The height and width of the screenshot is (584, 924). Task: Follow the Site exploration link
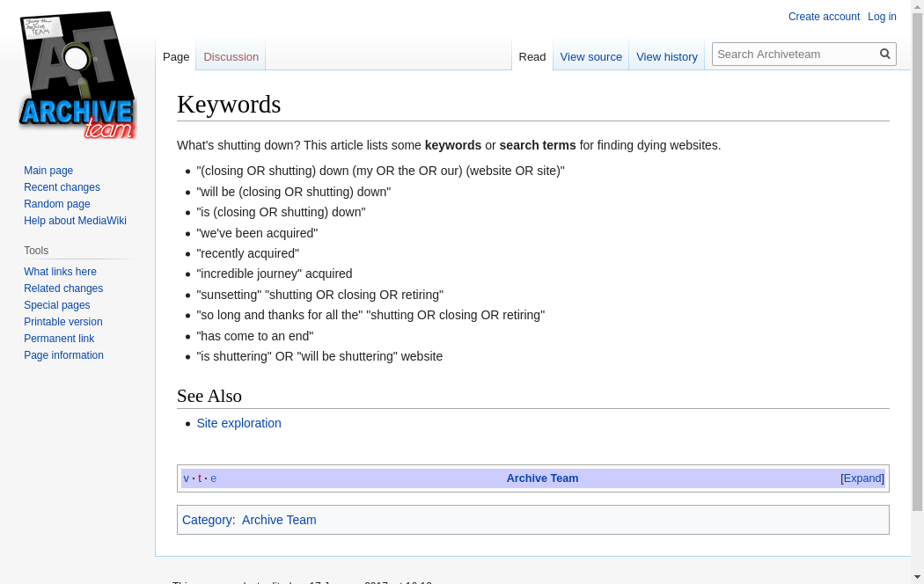[x=238, y=423]
